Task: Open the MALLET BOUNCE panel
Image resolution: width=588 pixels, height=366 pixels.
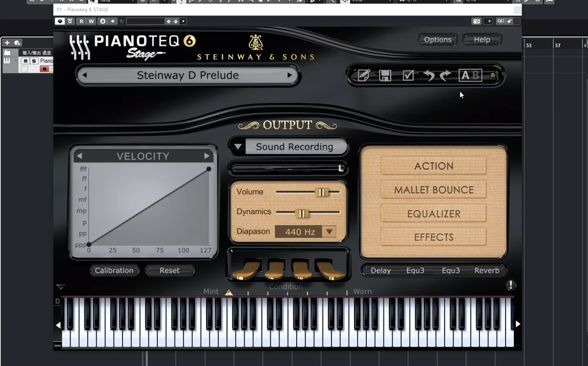Action: coord(434,190)
